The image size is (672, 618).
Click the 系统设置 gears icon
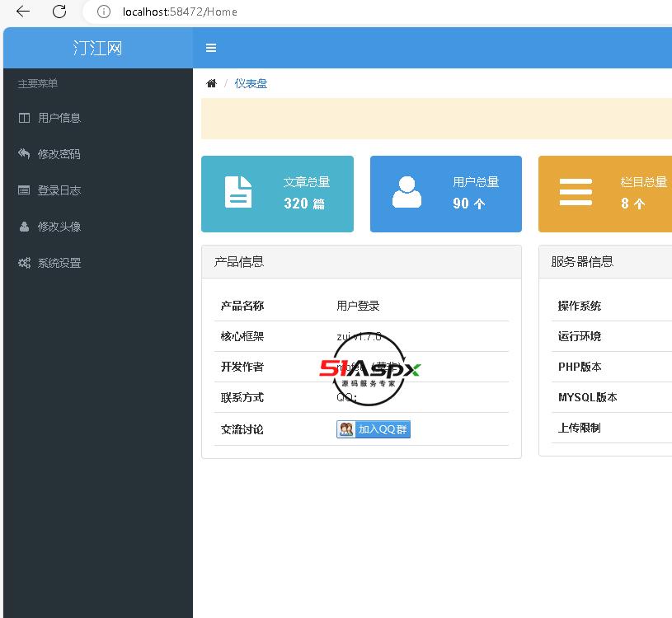tap(24, 263)
